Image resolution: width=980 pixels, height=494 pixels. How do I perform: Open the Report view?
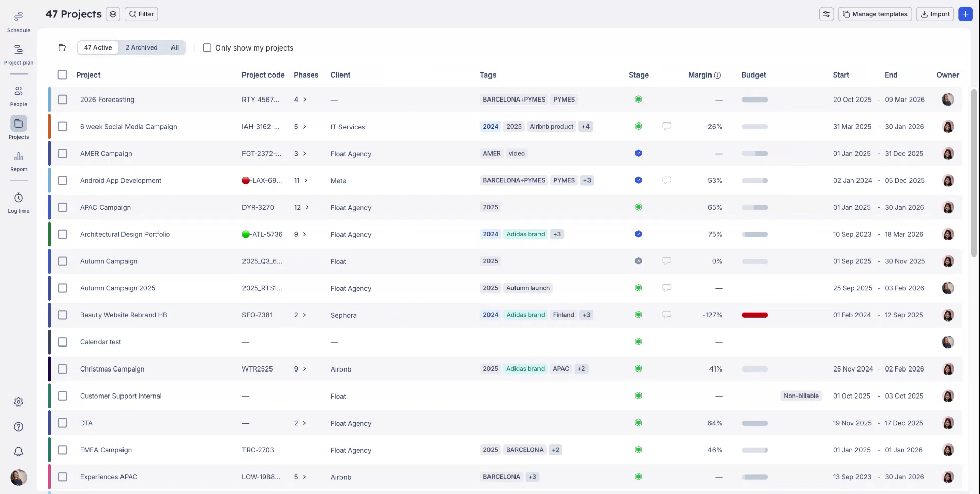(x=18, y=160)
